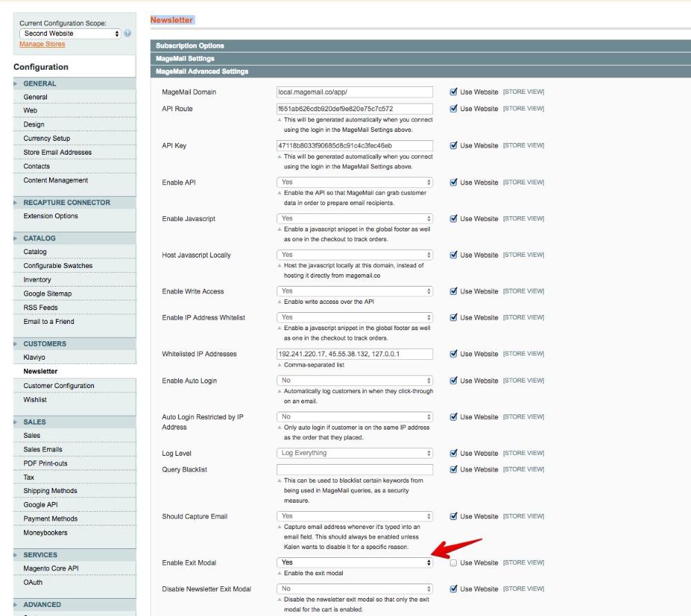Open the Current Configuration Scope dropdown
Image resolution: width=691 pixels, height=616 pixels.
(70, 33)
